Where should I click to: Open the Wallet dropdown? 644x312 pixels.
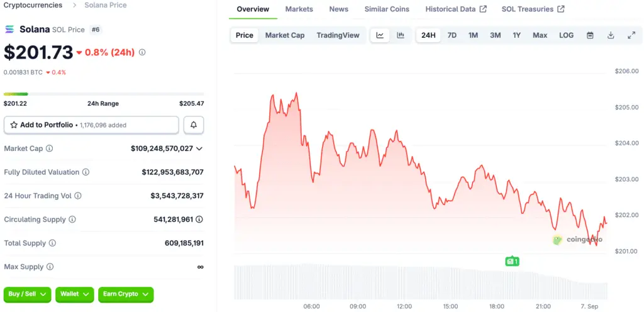(75, 294)
